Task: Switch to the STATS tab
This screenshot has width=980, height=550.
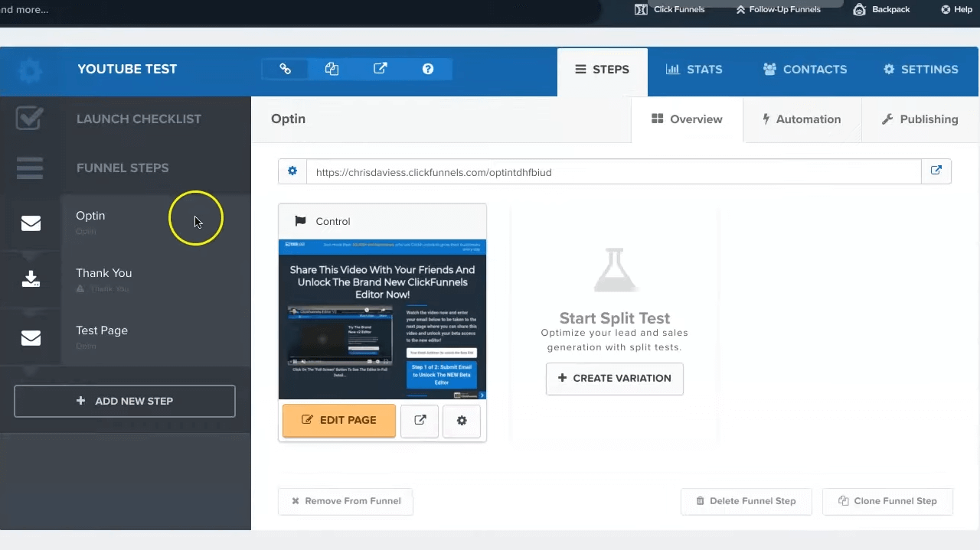Action: click(694, 70)
